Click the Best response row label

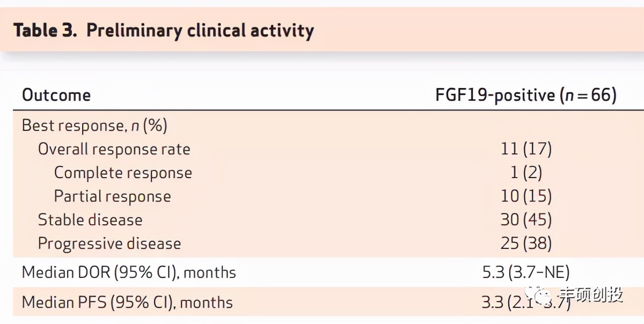[94, 126]
